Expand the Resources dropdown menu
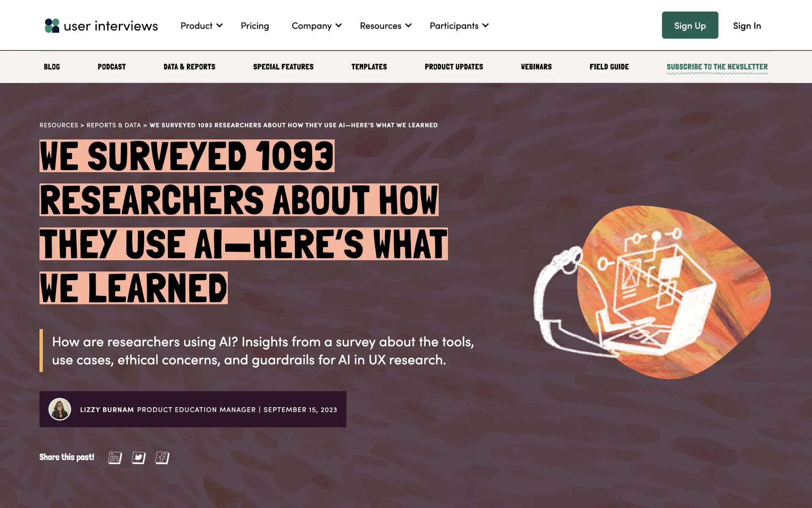Image resolution: width=812 pixels, height=508 pixels. [385, 26]
